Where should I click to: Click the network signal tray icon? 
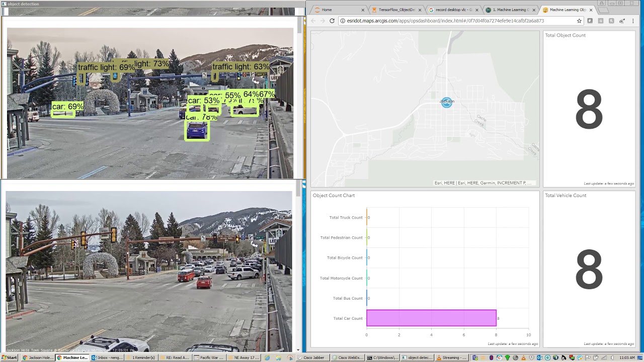tap(604, 357)
